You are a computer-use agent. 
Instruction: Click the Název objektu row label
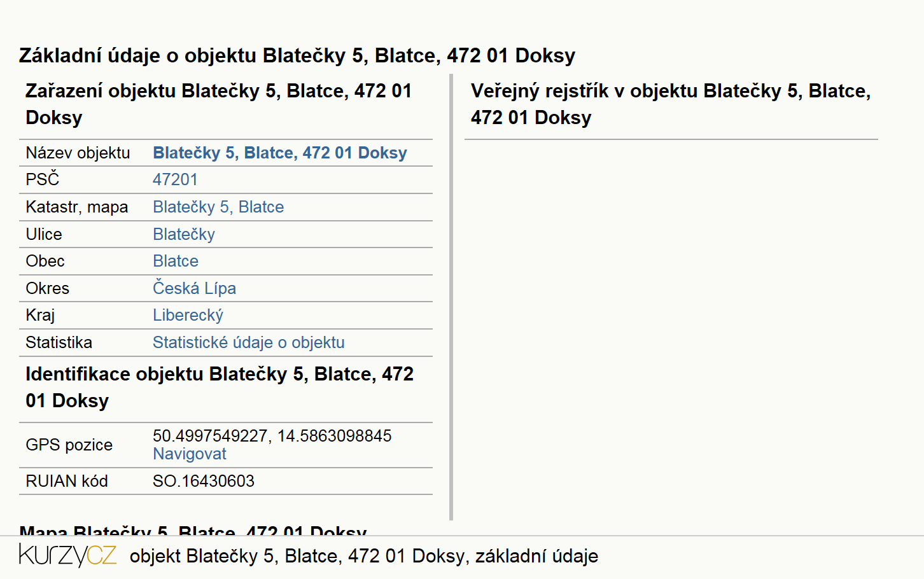78,153
